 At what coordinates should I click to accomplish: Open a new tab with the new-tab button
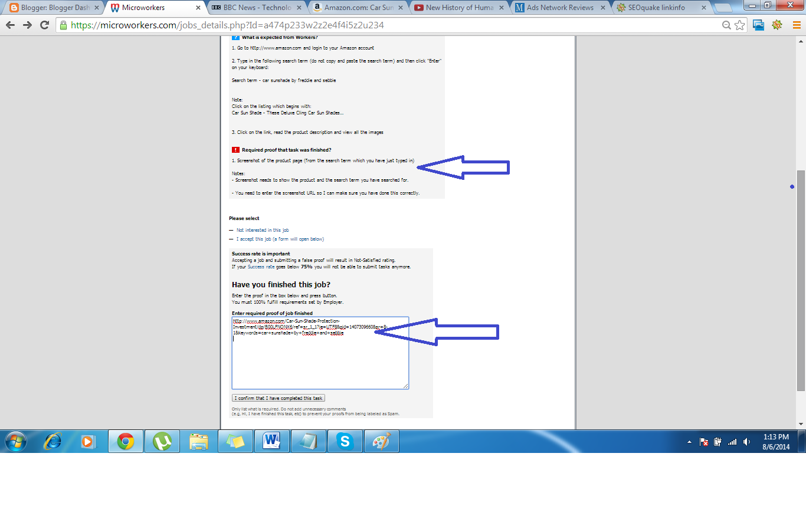(722, 8)
